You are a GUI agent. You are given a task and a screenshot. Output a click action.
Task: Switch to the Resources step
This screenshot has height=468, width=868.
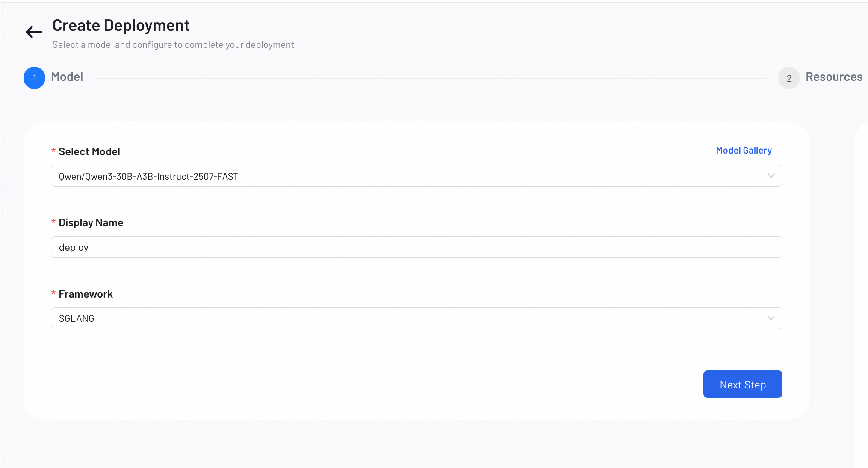834,77
